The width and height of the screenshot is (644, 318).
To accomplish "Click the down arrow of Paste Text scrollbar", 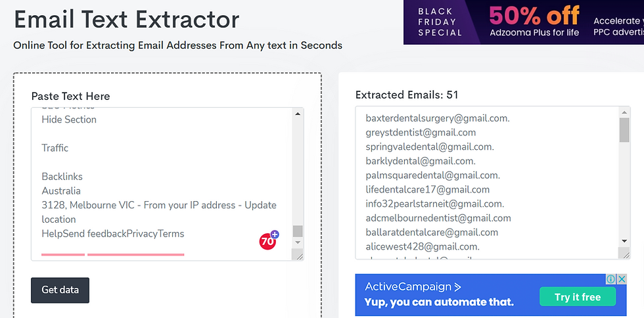I will 298,242.
